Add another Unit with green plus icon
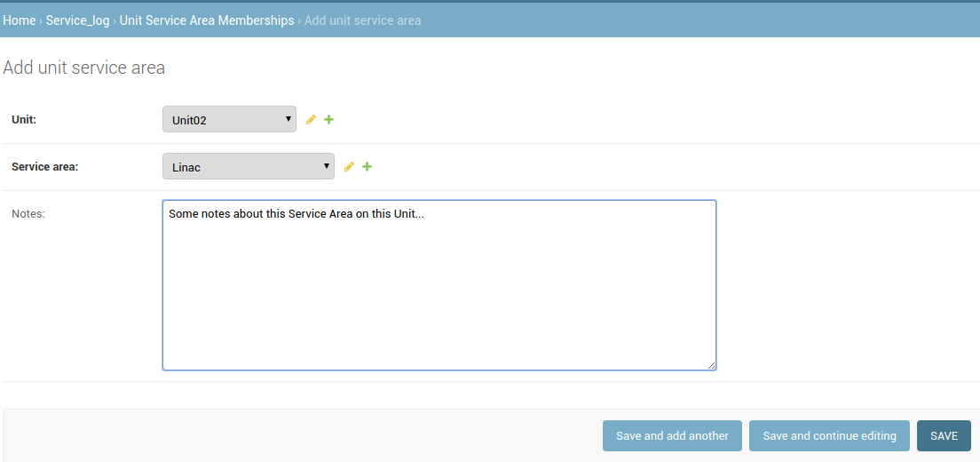980x462 pixels. click(328, 119)
